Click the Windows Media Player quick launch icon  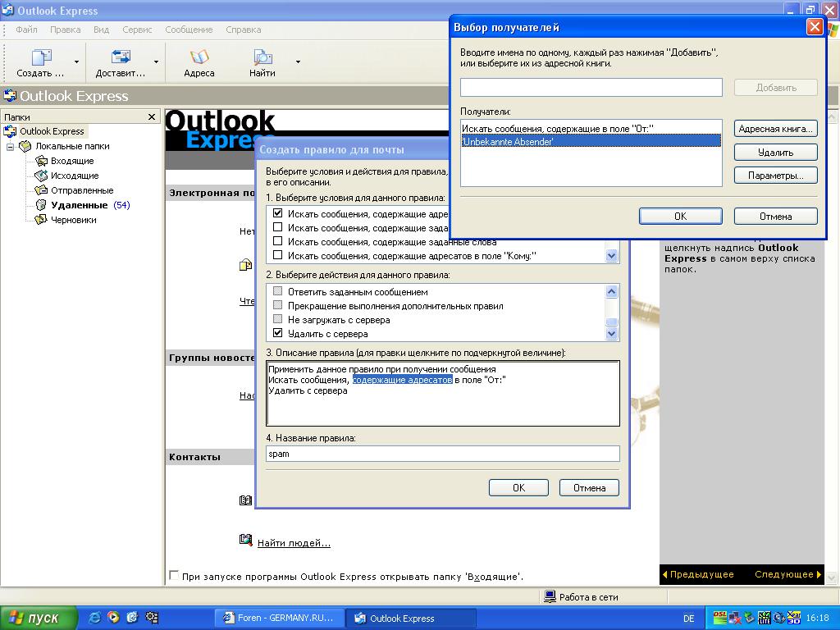coord(113,618)
